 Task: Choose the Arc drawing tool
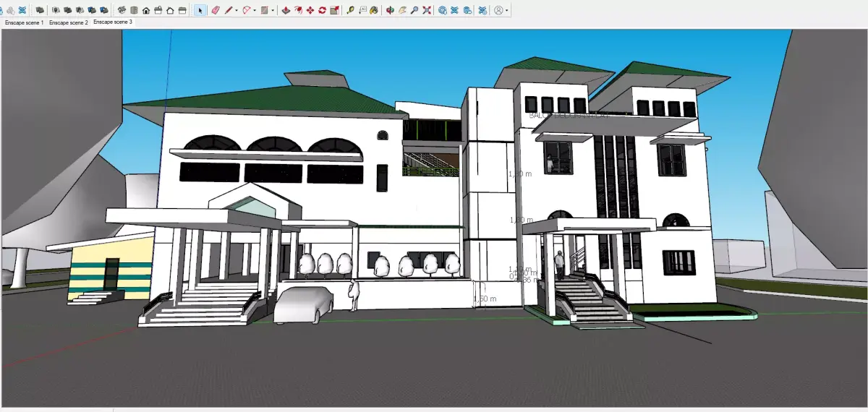[x=247, y=10]
